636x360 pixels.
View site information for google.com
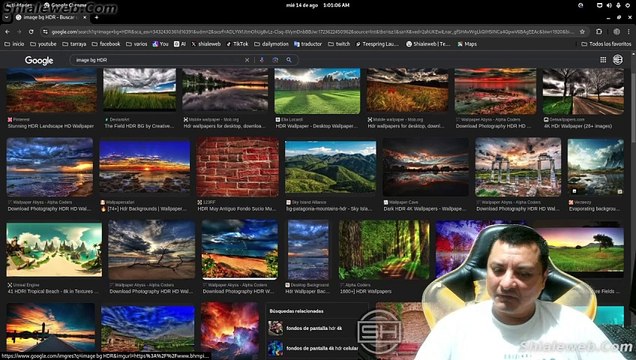pos(45,32)
